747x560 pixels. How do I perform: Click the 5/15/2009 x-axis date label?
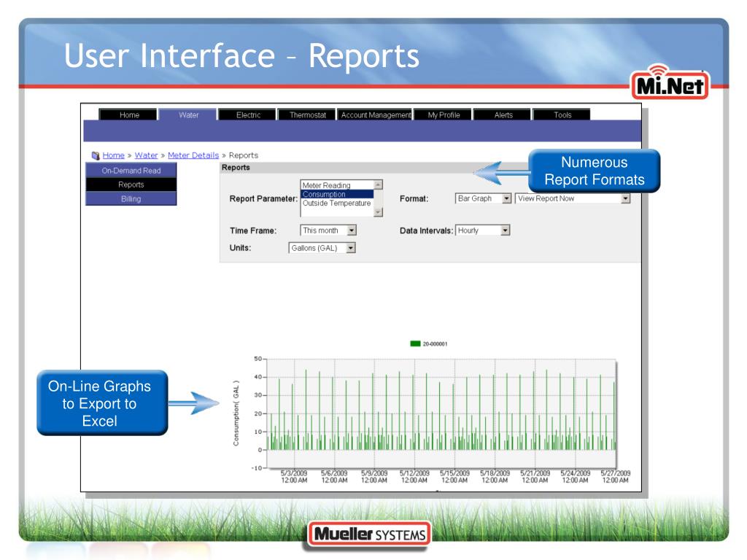click(454, 477)
